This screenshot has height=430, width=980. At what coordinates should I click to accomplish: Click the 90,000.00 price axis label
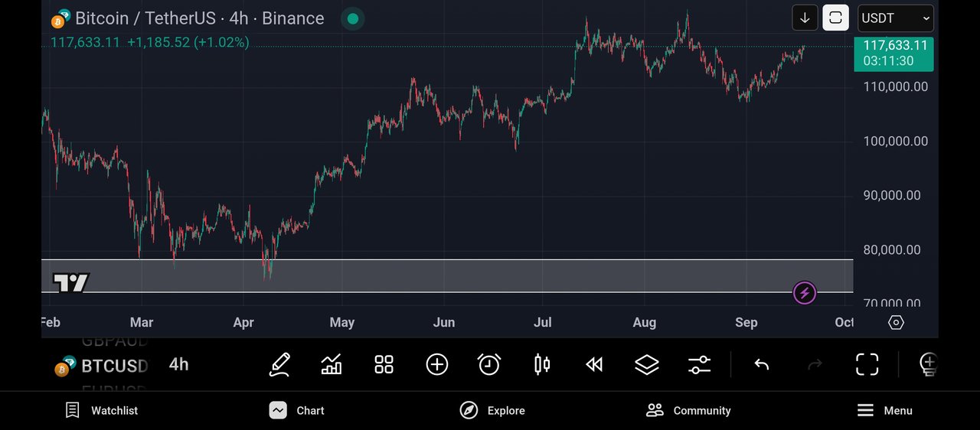[893, 195]
